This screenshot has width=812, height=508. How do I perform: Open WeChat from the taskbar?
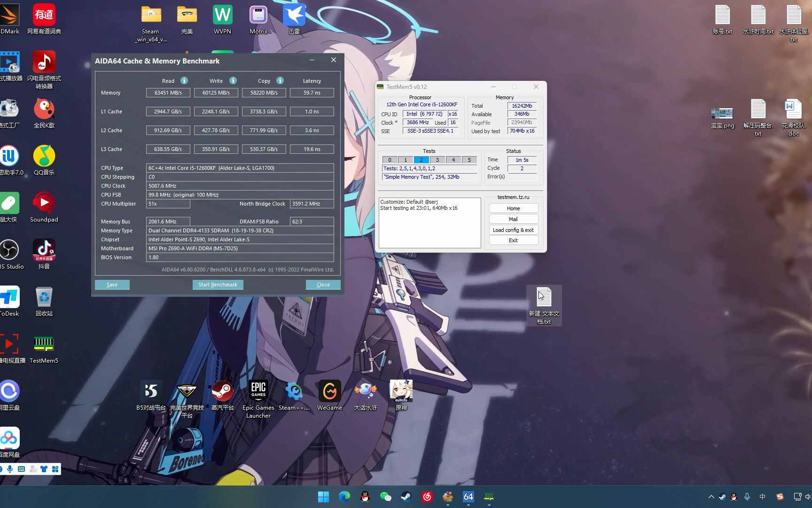pyautogui.click(x=385, y=497)
